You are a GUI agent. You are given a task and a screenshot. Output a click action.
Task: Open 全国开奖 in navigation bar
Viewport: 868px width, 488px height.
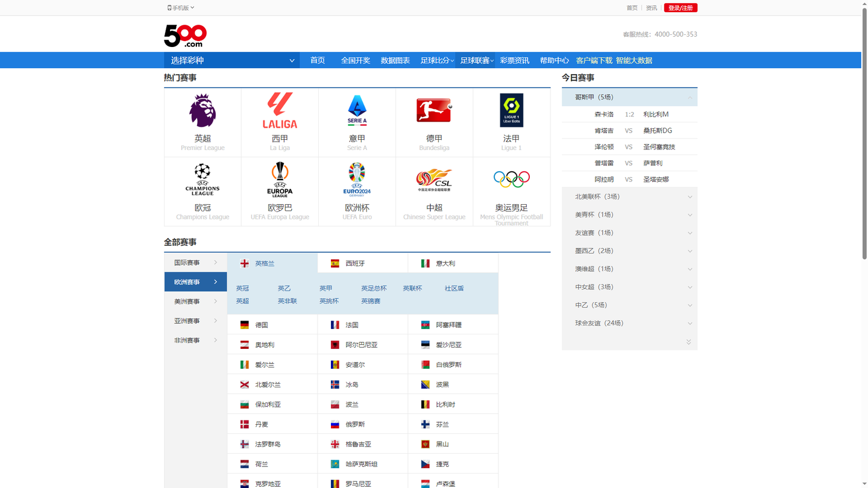(x=356, y=60)
